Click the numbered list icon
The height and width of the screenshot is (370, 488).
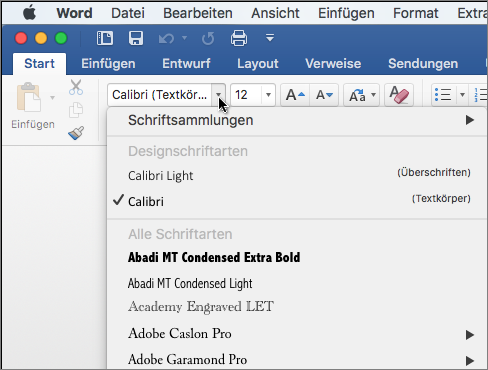(x=480, y=95)
